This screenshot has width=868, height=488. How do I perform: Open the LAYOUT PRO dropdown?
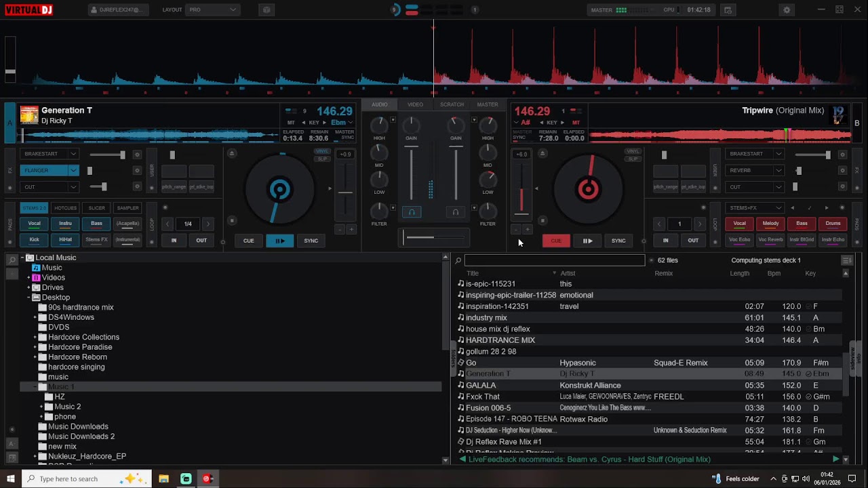(213, 10)
